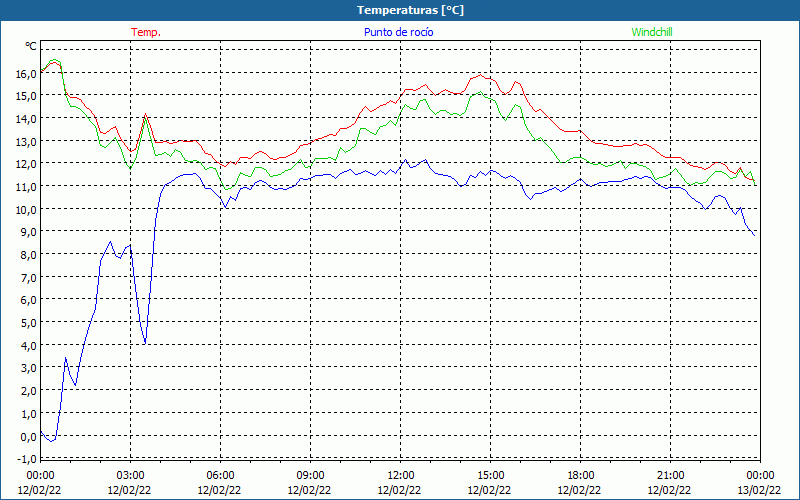The image size is (800, 500).
Task: Click the '11,0' y-axis value
Action: [26, 187]
